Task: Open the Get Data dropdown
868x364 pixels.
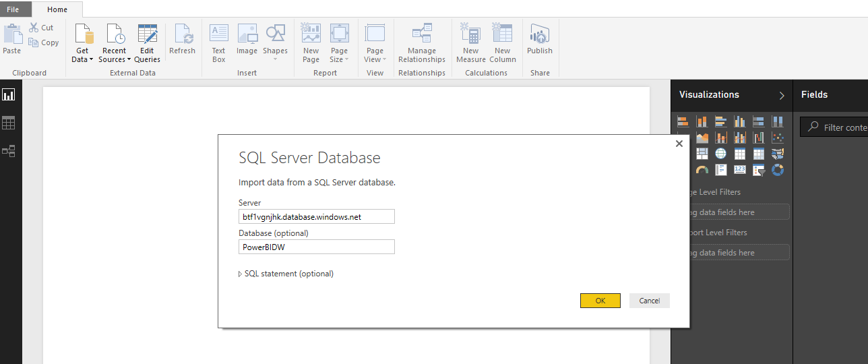Action: click(x=82, y=43)
